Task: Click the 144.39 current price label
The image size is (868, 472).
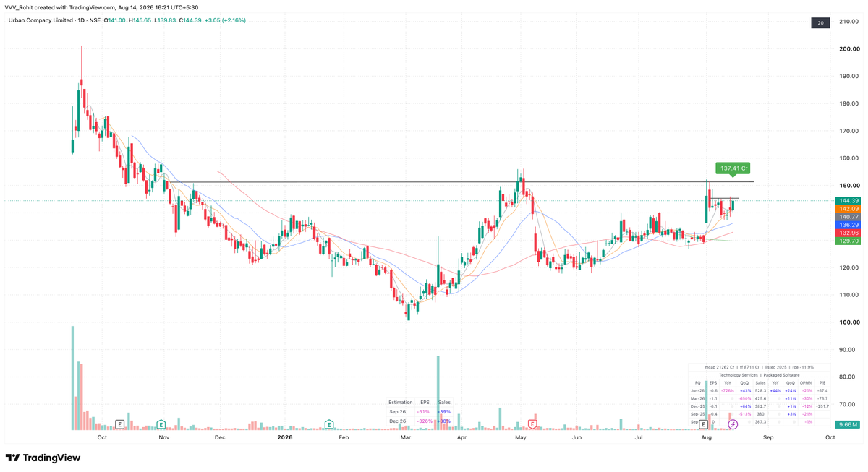Action: pos(847,201)
